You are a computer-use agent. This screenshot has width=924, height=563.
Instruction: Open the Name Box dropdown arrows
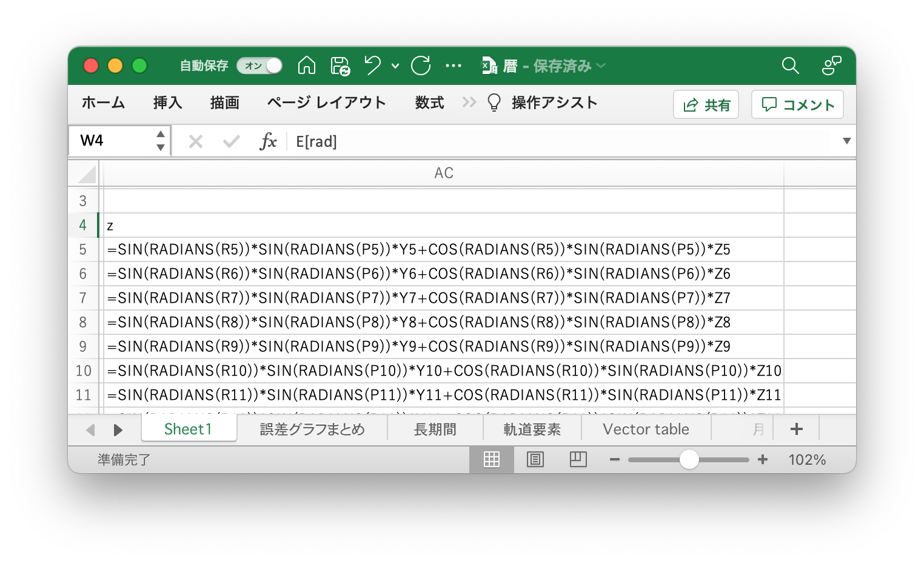point(161,141)
